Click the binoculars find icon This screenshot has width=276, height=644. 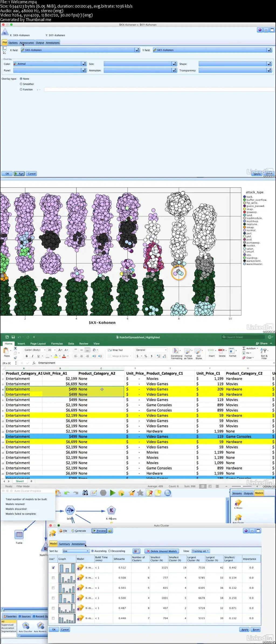point(85,493)
